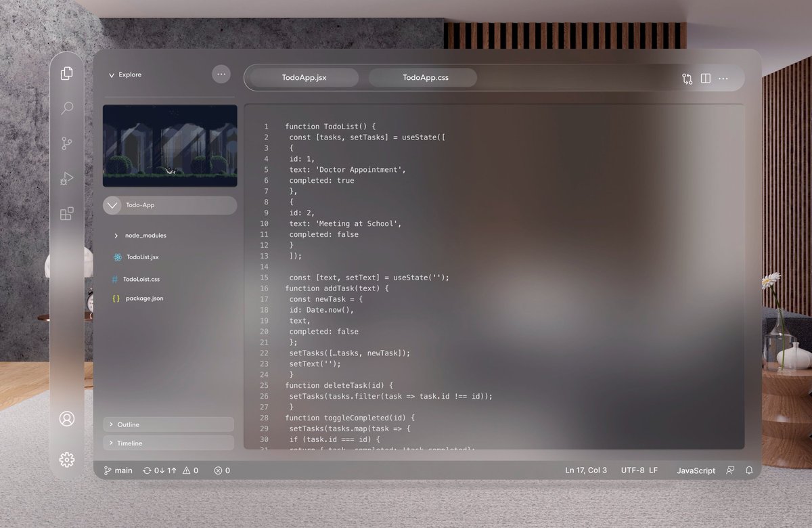Click the compare changes icon in tab bar
This screenshot has height=528, width=812.
687,79
